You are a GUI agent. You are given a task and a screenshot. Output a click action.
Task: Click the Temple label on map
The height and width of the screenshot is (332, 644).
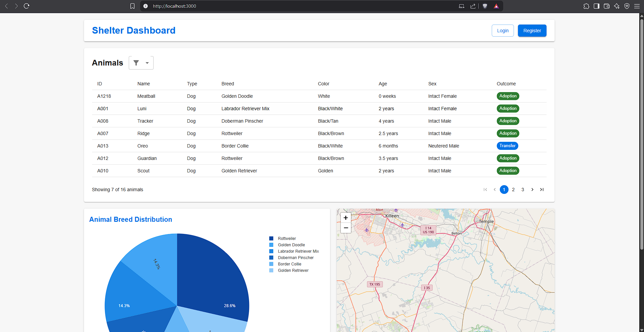point(486,221)
